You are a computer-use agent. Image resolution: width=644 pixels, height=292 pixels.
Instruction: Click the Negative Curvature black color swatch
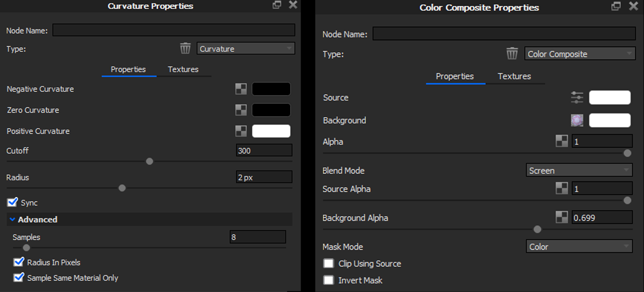pyautogui.click(x=271, y=89)
